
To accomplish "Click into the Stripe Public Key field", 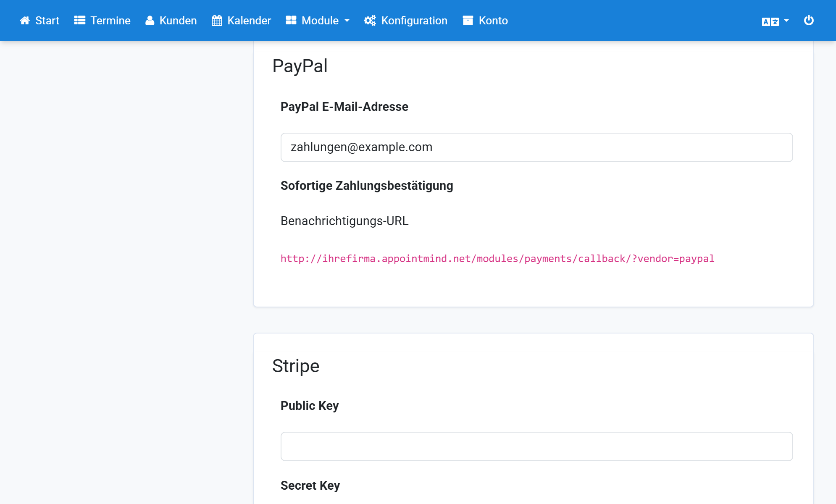I will [x=536, y=446].
